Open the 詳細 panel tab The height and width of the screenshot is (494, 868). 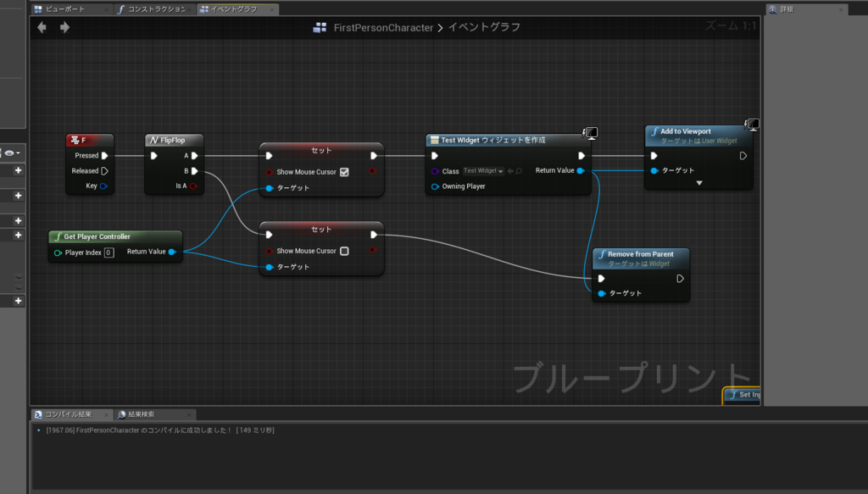pyautogui.click(x=787, y=9)
